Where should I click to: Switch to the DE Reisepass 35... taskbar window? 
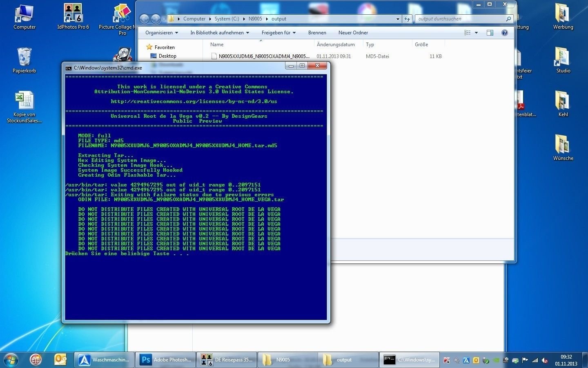(227, 360)
